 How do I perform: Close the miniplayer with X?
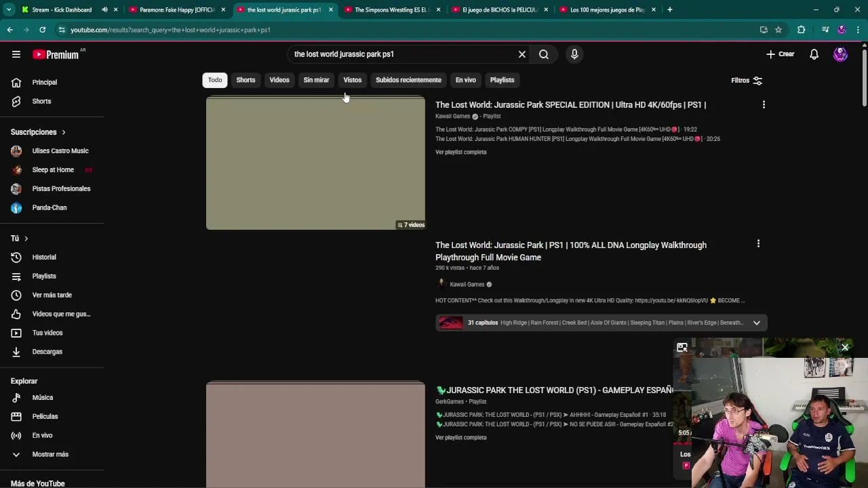click(845, 348)
